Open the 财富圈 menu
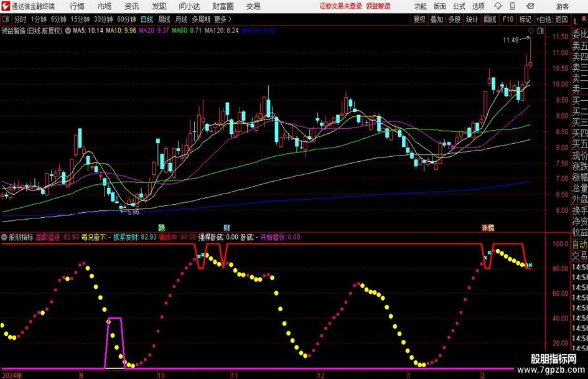588x379 pixels. coord(223,6)
